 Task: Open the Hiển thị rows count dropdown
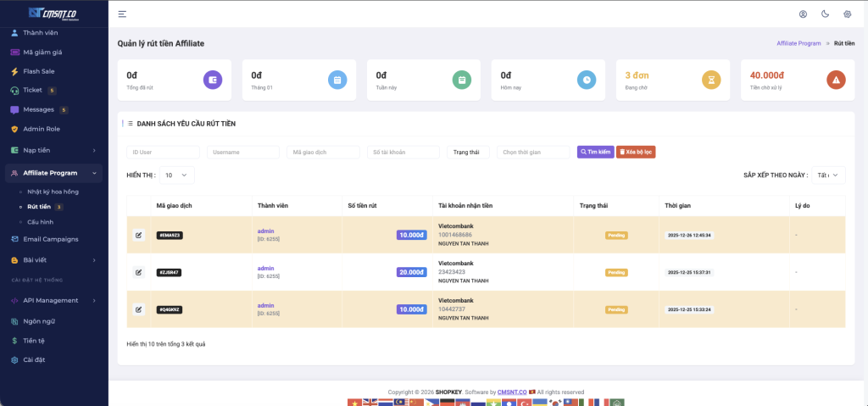pos(177,175)
